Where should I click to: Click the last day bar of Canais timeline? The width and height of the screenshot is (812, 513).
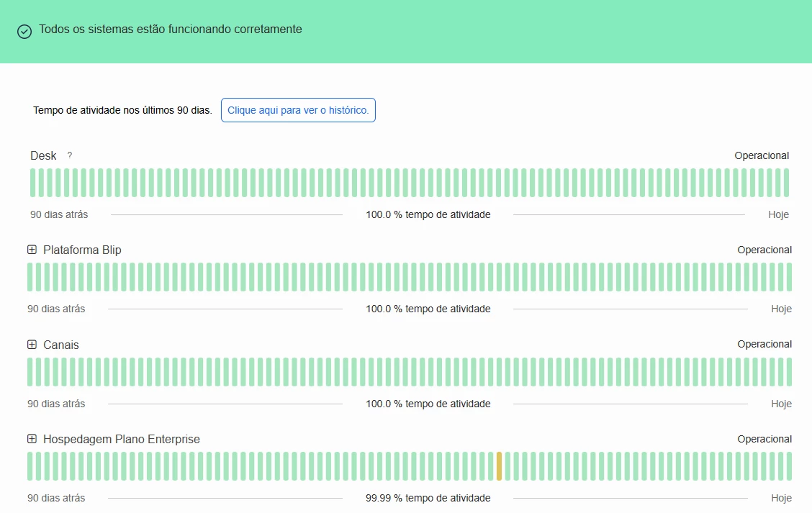(789, 372)
